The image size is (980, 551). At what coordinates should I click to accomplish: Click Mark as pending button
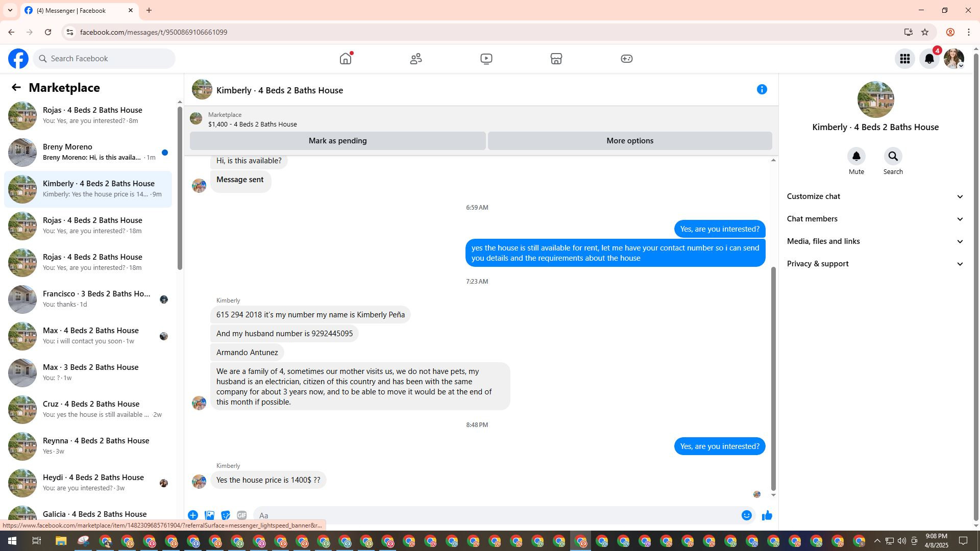337,141
